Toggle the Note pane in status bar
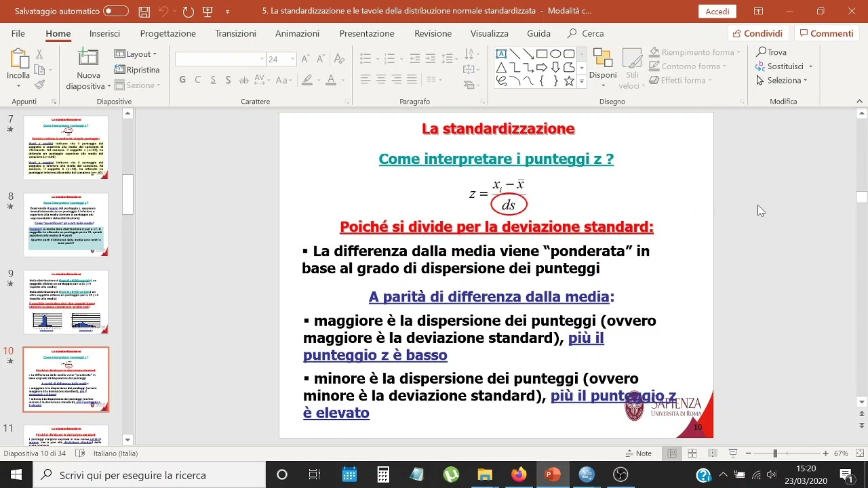 (x=638, y=453)
